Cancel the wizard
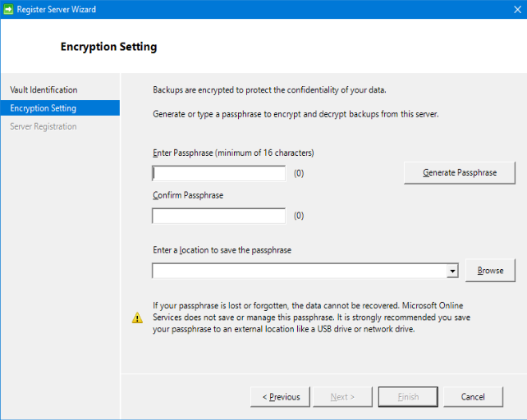Screen dimensions: 527x420 pos(473,397)
